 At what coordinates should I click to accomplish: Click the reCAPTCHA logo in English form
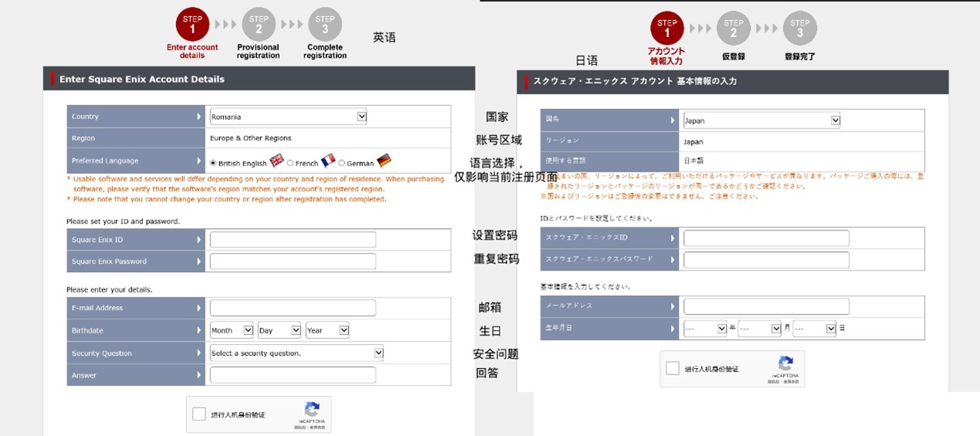click(312, 410)
